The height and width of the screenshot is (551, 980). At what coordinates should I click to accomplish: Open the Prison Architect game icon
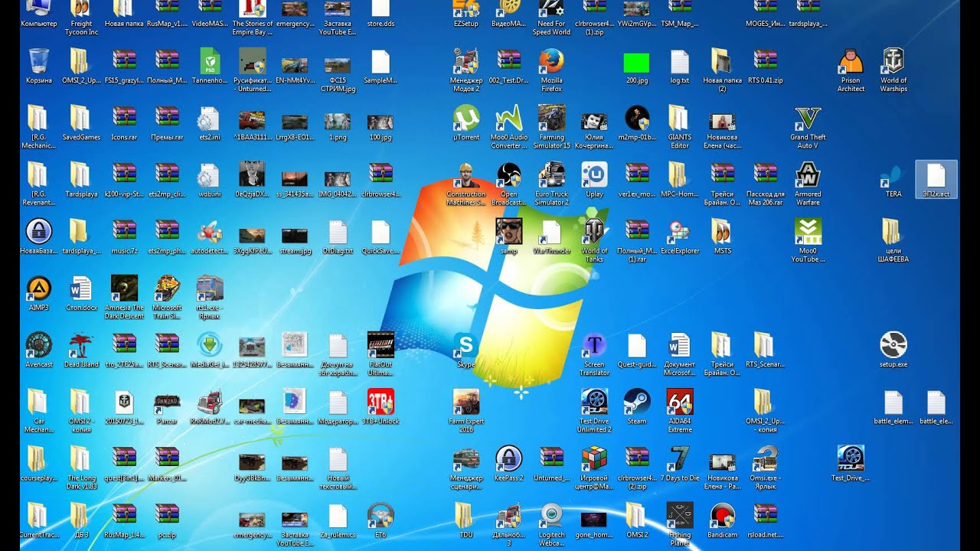pyautogui.click(x=851, y=70)
